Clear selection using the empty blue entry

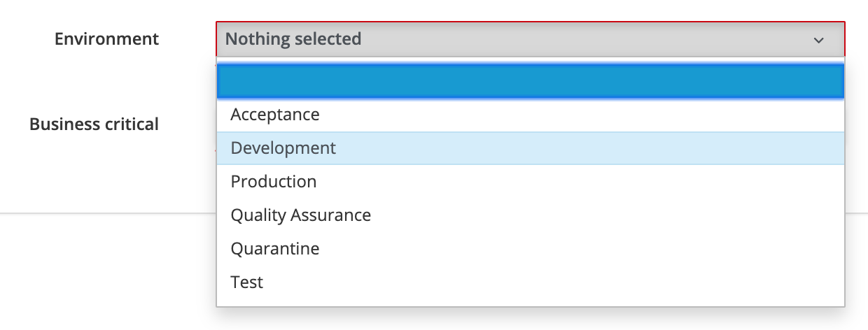(531, 81)
